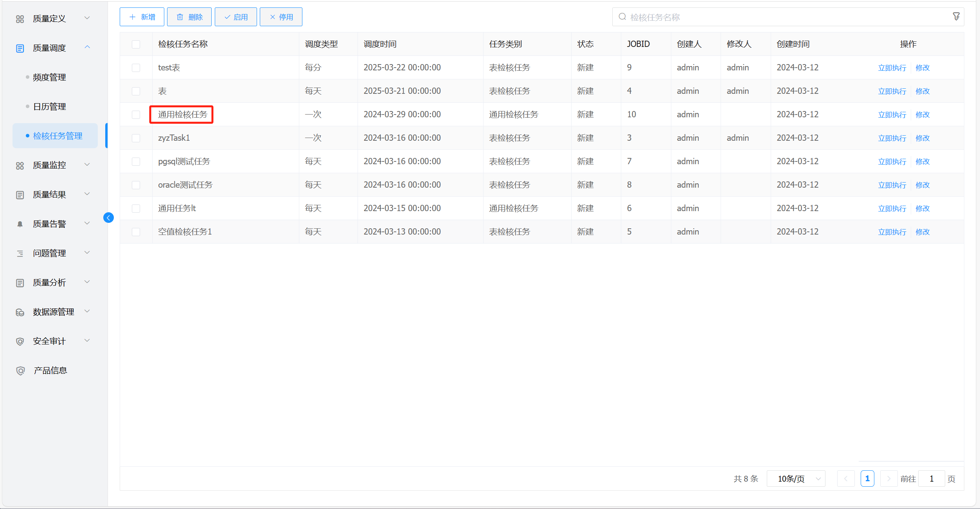This screenshot has width=980, height=509.
Task: Collapse sidebar with blue arrow button
Action: (108, 218)
